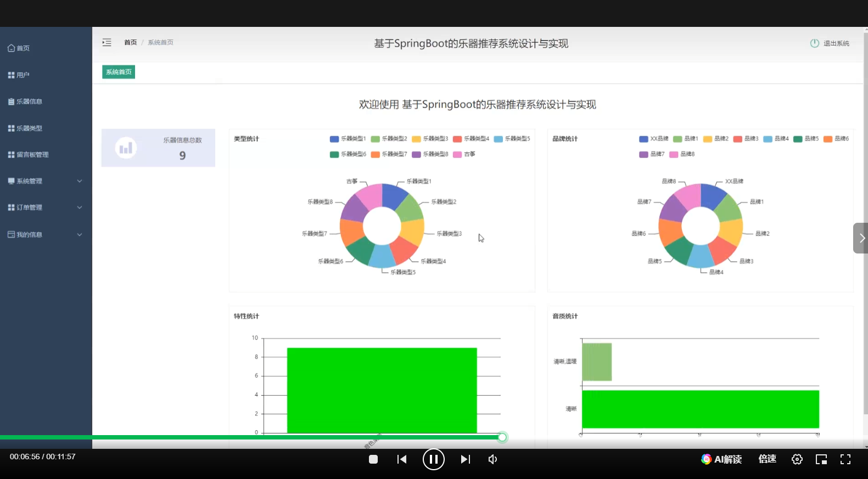Open 首页 in the left sidebar
This screenshot has height=479, width=868.
19,48
